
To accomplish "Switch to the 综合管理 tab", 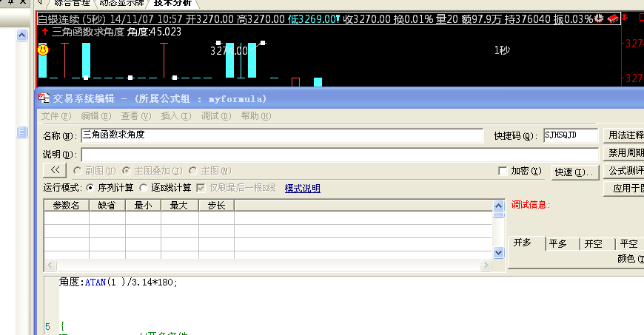I will tap(72, 3).
